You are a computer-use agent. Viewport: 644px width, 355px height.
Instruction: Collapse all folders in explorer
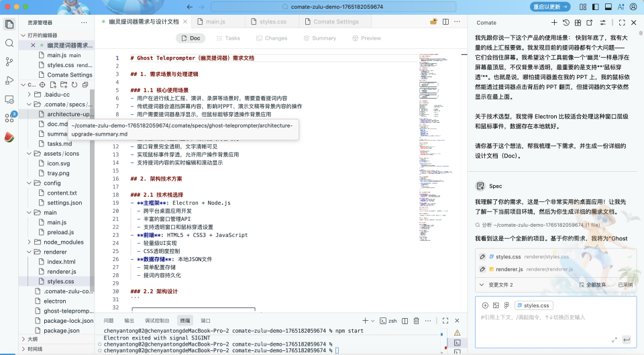pyautogui.click(x=85, y=85)
